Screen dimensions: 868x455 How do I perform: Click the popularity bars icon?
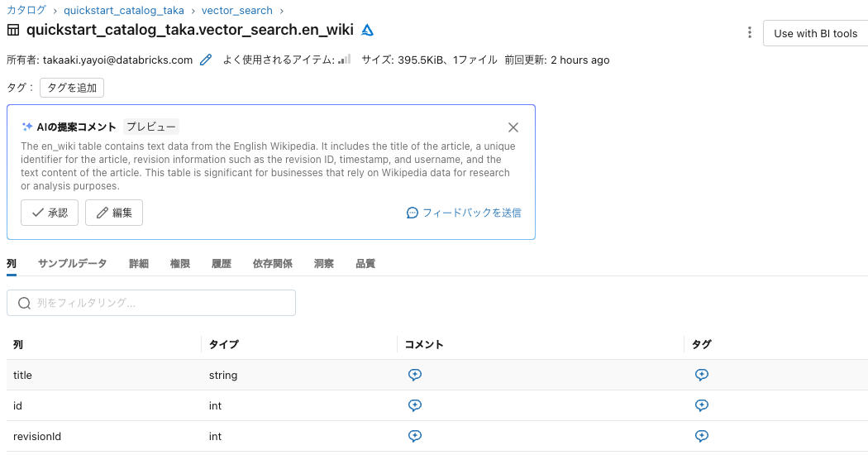click(345, 60)
